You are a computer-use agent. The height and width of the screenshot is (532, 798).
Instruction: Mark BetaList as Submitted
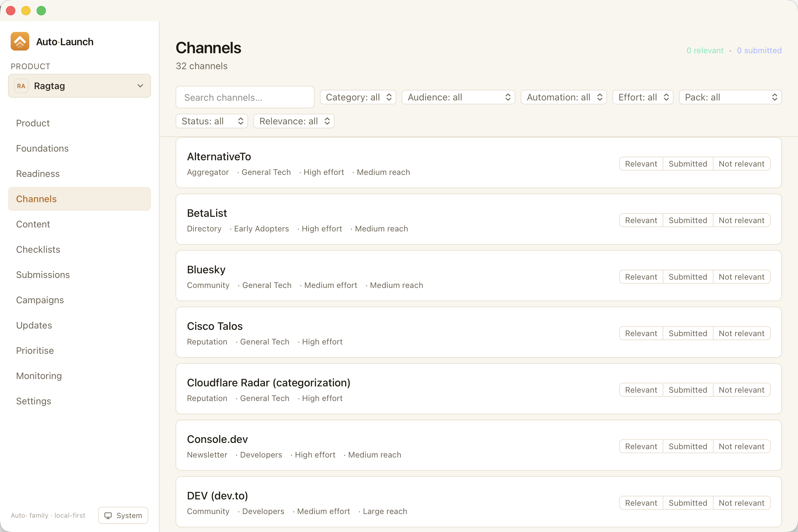[688, 220]
